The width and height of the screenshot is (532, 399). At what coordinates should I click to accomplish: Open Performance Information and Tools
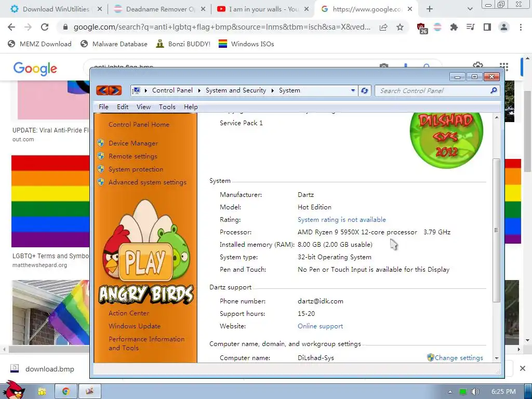tap(146, 343)
